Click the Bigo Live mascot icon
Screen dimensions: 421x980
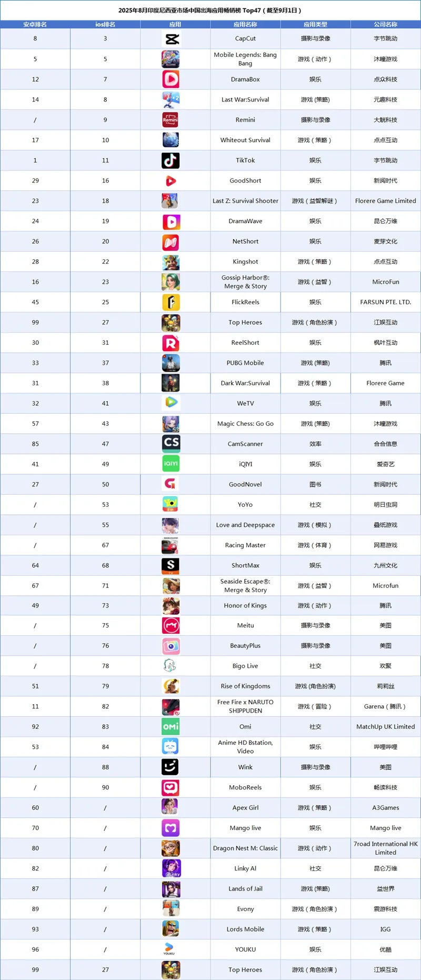(169, 666)
